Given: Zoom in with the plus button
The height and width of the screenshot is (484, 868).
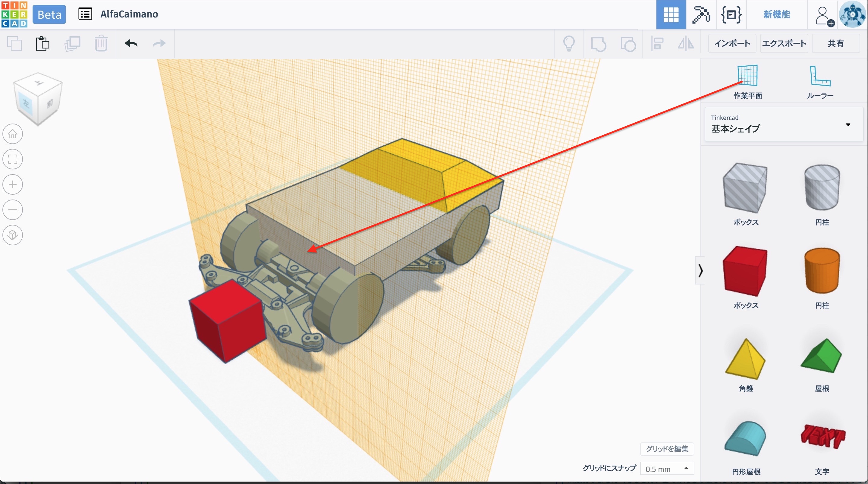Looking at the screenshot, I should (13, 184).
